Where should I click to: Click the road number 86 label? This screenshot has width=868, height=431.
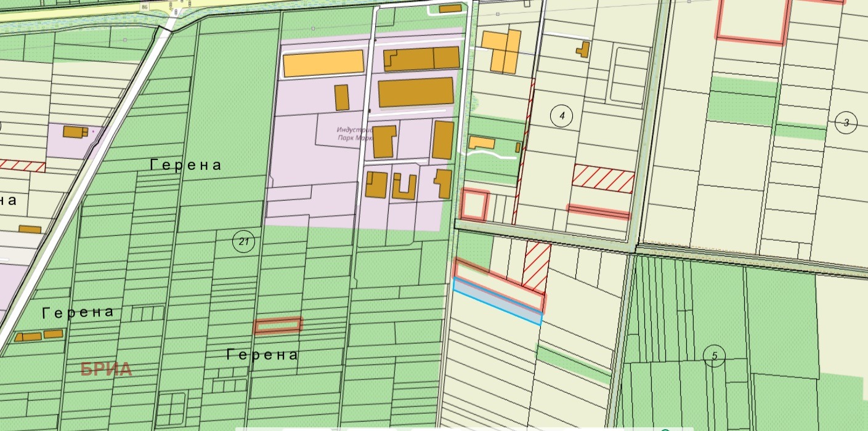click(144, 7)
